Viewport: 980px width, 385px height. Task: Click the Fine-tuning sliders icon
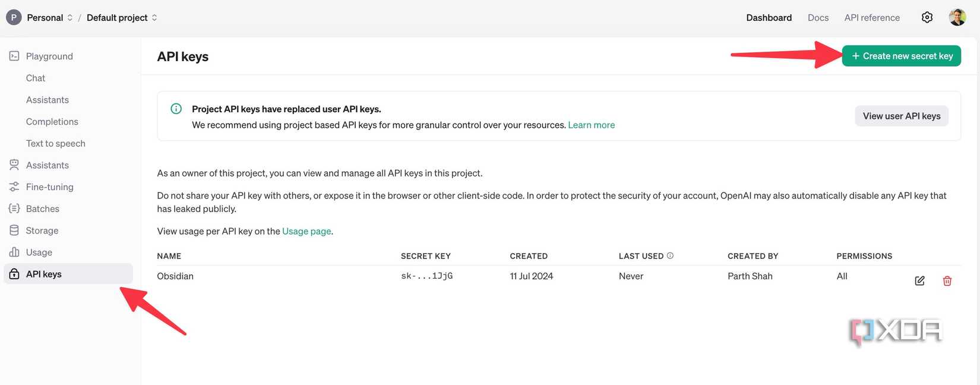[14, 187]
